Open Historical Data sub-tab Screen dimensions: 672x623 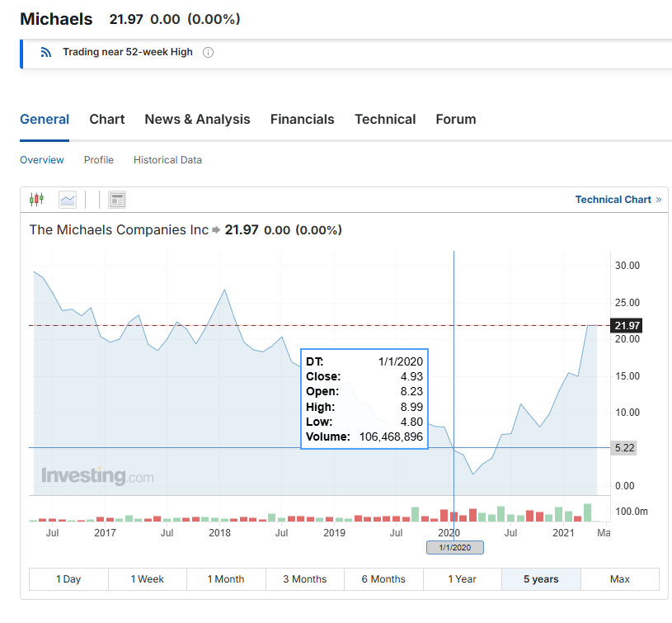(x=167, y=160)
